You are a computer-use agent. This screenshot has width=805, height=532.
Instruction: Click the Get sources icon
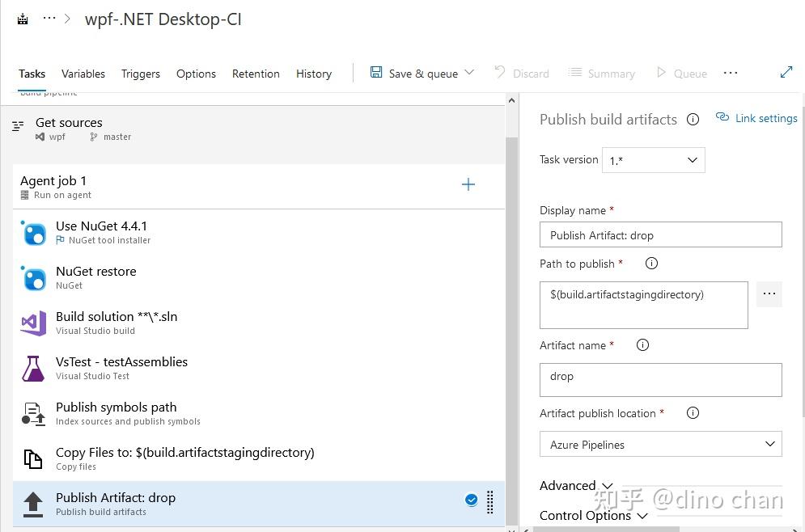coord(18,125)
